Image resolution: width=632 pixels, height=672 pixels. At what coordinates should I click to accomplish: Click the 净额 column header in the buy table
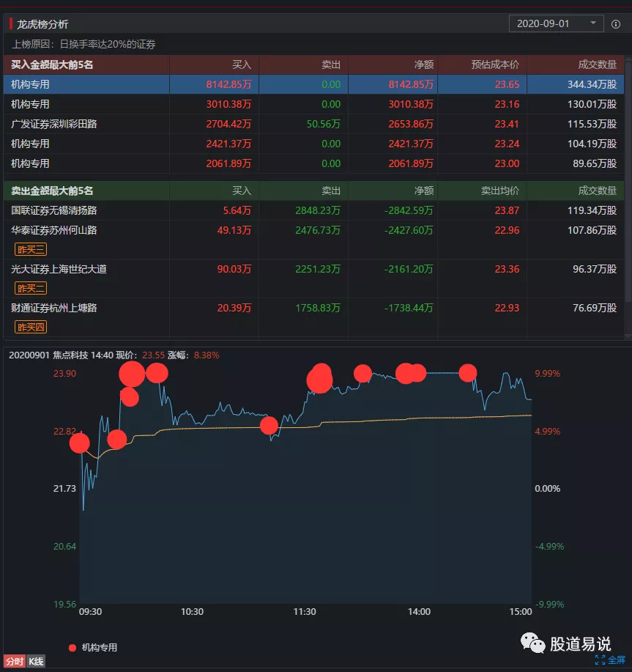[423, 64]
